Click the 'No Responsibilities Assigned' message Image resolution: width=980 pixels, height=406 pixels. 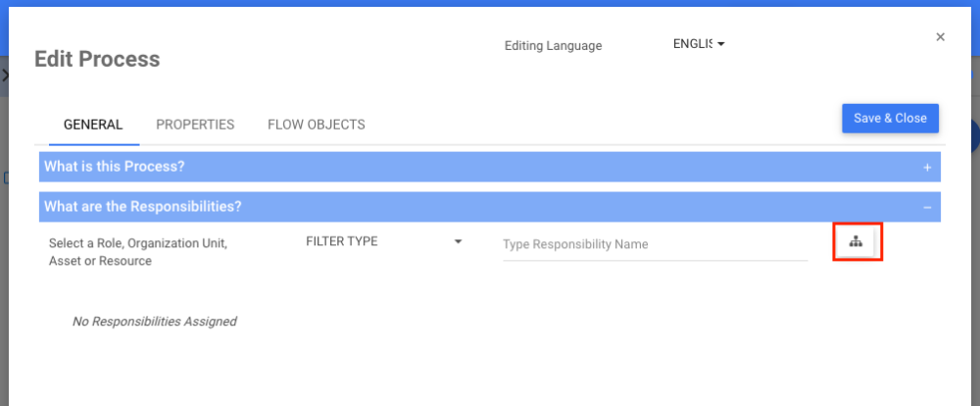(155, 321)
